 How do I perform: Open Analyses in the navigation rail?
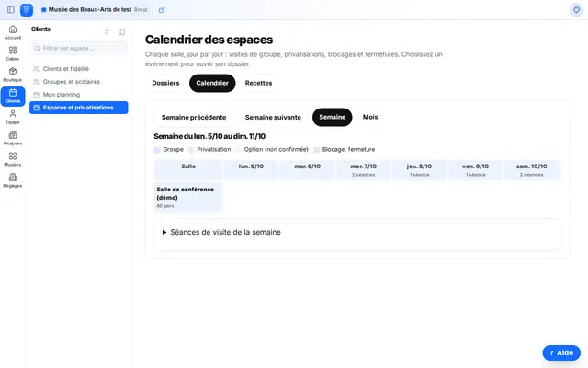(13, 138)
